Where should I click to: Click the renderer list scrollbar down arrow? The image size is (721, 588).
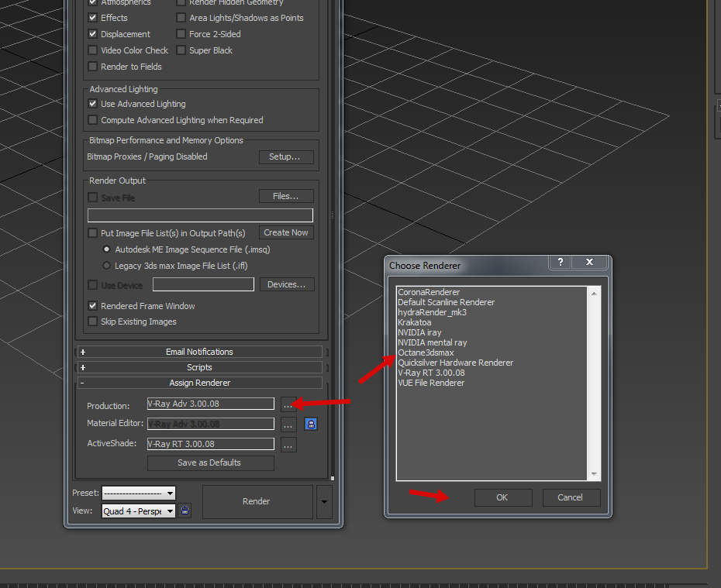[594, 474]
